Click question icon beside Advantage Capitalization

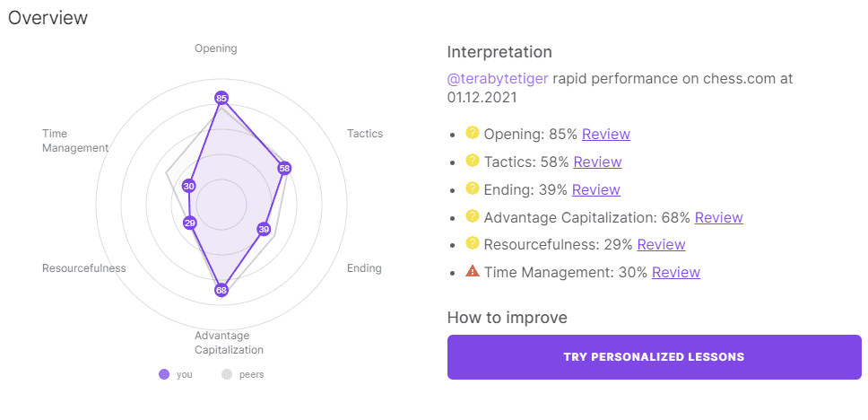[472, 215]
